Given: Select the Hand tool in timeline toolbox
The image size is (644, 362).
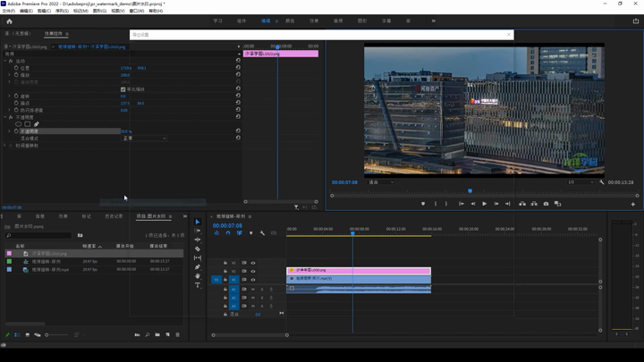Looking at the screenshot, I should click(198, 276).
